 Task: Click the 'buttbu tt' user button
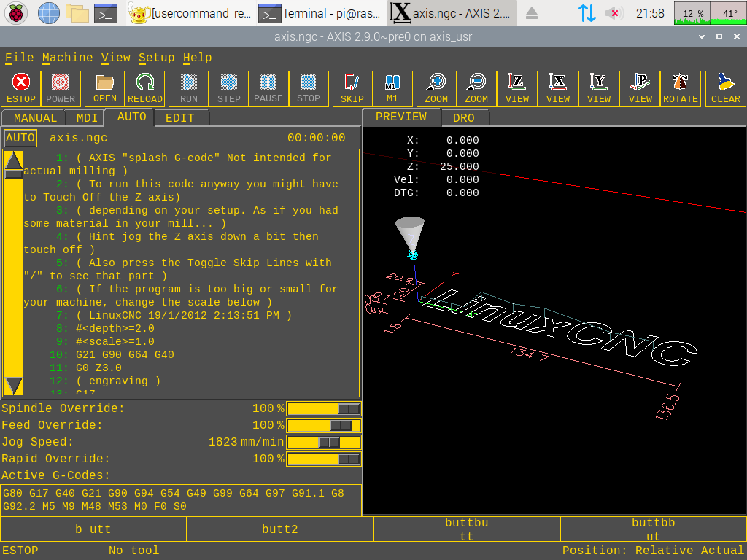point(467,529)
